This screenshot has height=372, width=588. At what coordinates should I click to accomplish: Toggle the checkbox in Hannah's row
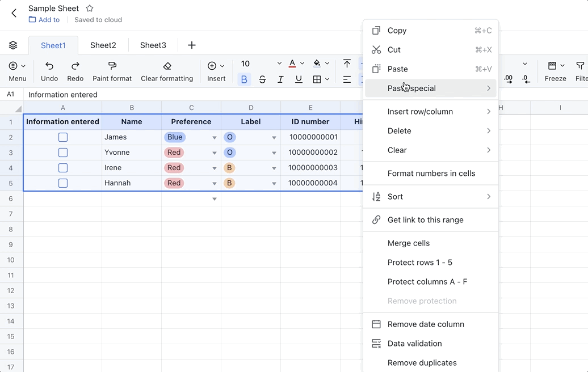point(63,183)
